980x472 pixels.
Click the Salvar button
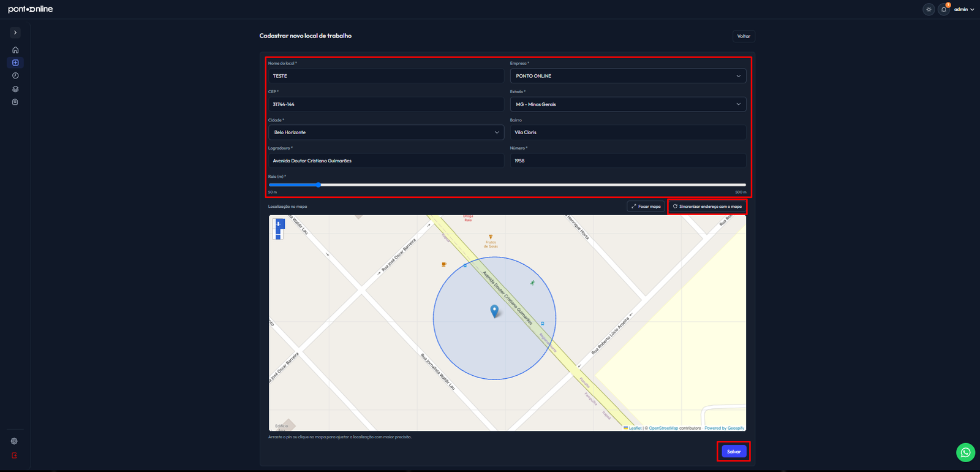734,452
